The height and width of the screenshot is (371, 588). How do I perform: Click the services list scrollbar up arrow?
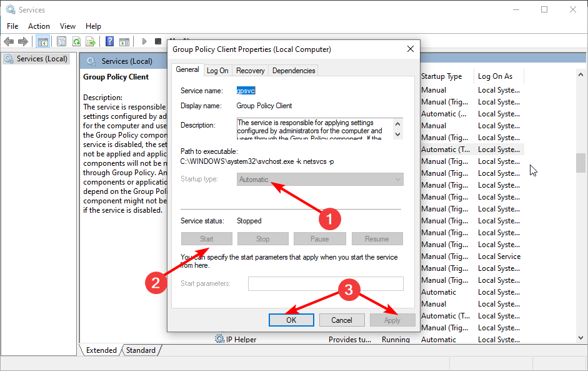pos(581,74)
